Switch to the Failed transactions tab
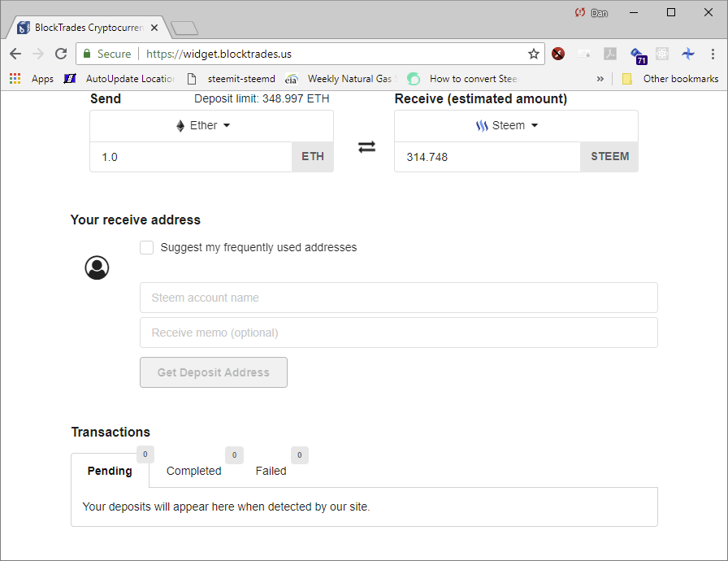Image resolution: width=728 pixels, height=561 pixels. click(x=271, y=471)
